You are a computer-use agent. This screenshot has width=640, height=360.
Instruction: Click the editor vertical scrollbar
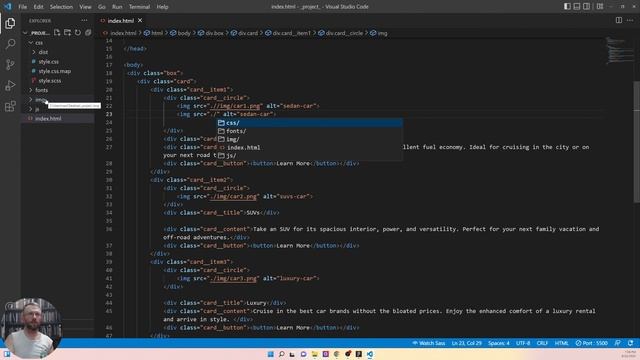pyautogui.click(x=637, y=142)
